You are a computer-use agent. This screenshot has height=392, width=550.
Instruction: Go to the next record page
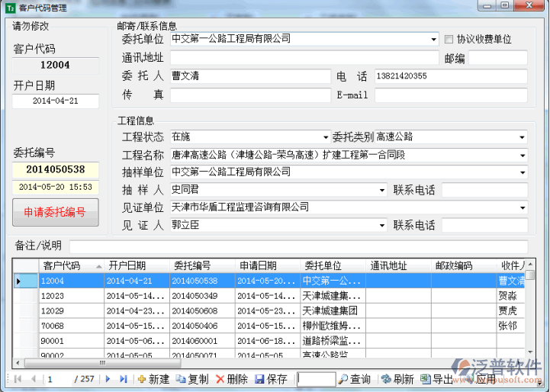pos(108,379)
